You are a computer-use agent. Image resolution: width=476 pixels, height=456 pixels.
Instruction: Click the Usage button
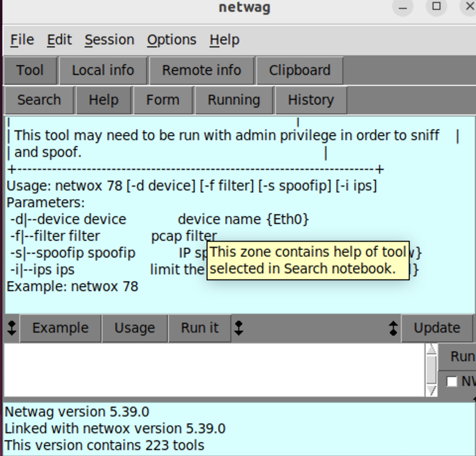coord(135,328)
